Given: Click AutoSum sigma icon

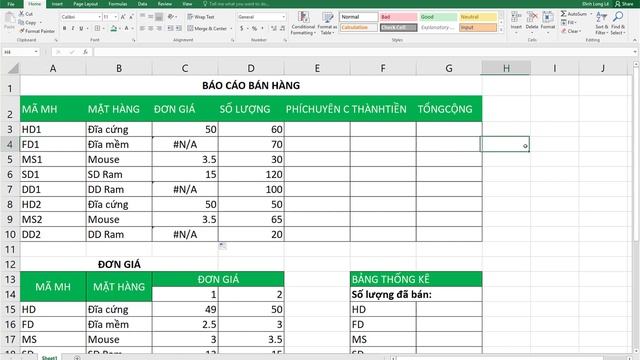Looking at the screenshot, I should point(564,14).
